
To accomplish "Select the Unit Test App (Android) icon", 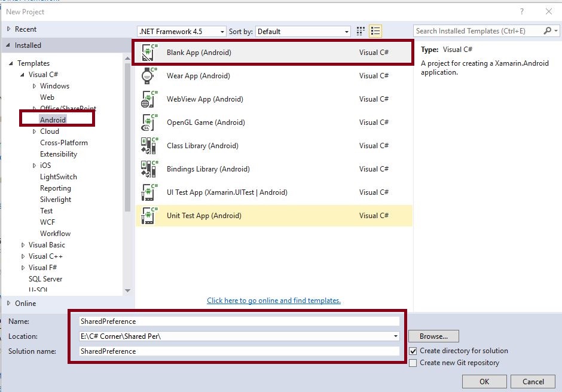I will (149, 215).
